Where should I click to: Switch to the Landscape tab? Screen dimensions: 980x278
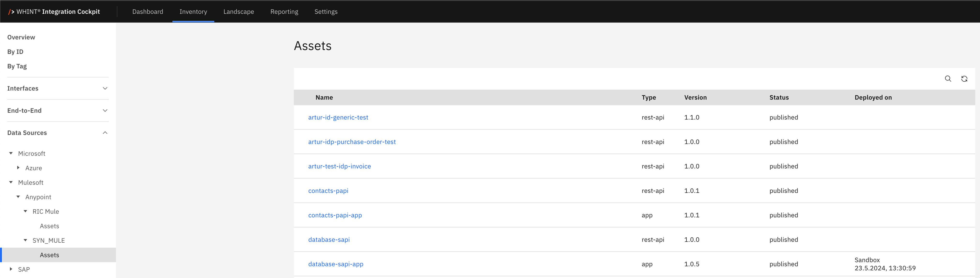pyautogui.click(x=239, y=12)
